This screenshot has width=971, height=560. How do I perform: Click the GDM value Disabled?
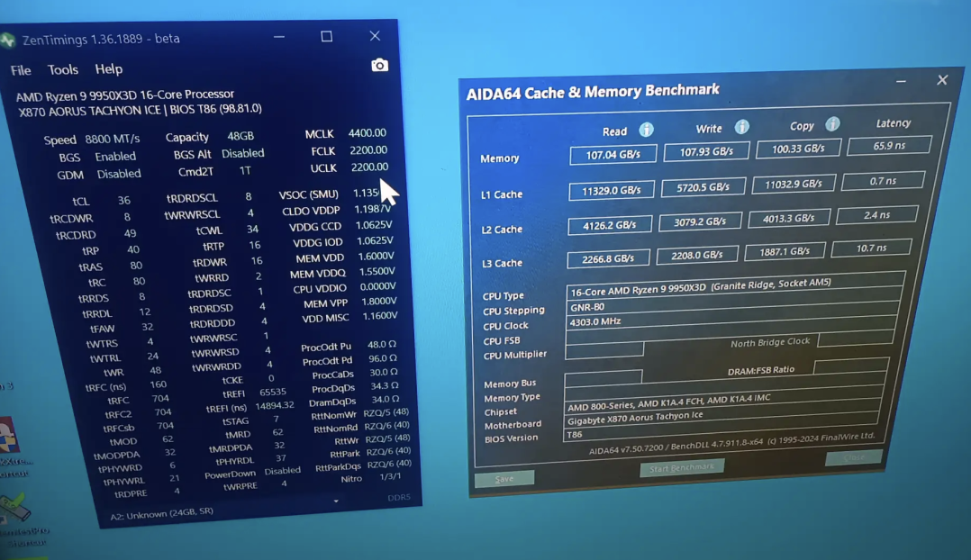click(x=119, y=174)
